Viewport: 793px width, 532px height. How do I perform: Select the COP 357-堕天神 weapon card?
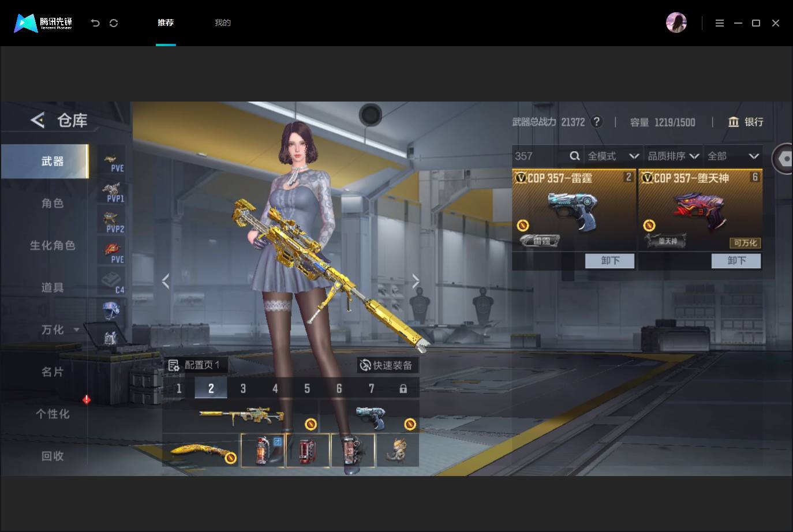pyautogui.click(x=700, y=210)
